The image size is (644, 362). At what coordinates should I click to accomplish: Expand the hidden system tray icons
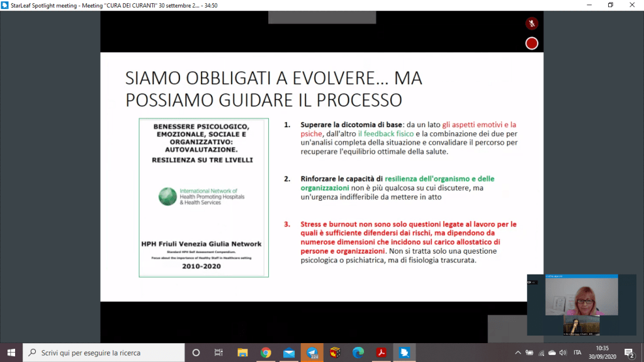pos(518,353)
